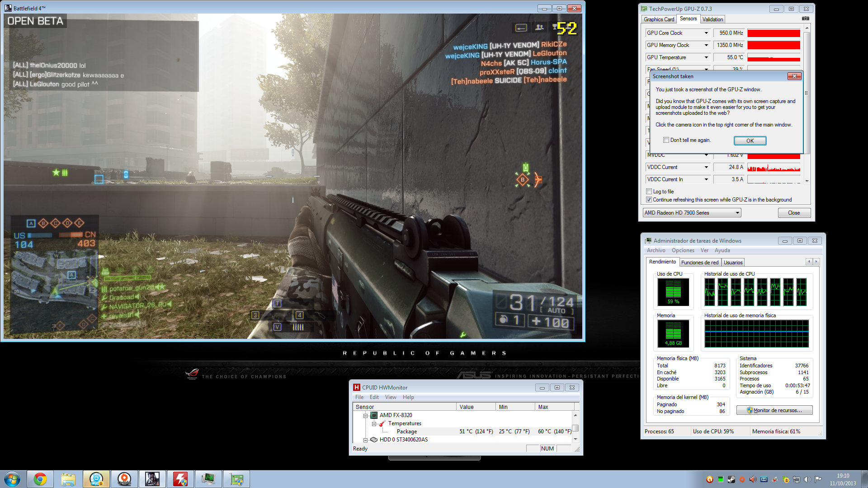Open the GPU Temperature sensor dropdown
The image size is (868, 488).
(x=706, y=57)
